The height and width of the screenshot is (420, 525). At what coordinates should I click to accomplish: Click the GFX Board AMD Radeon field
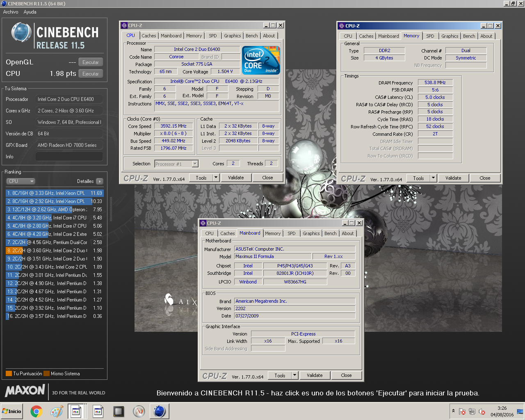click(69, 145)
